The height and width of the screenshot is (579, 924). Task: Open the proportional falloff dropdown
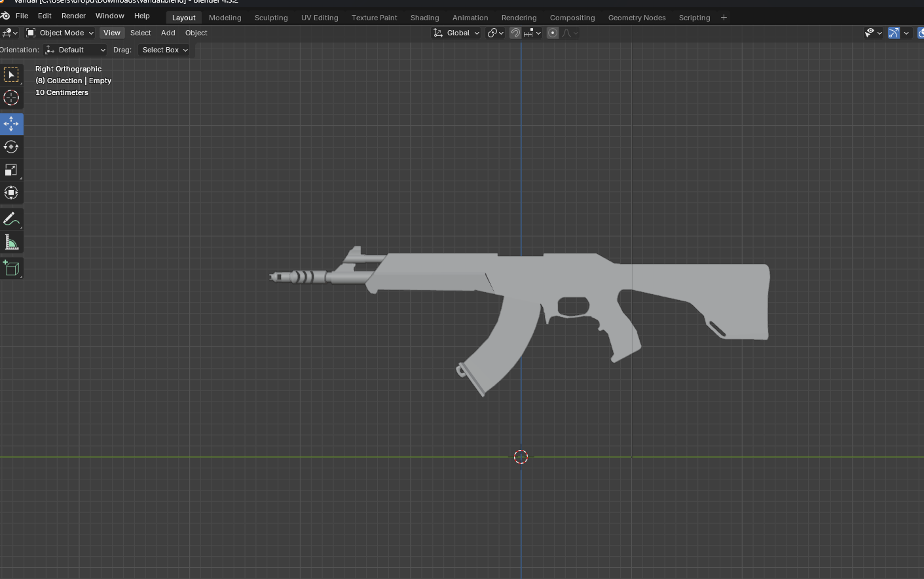coord(570,33)
